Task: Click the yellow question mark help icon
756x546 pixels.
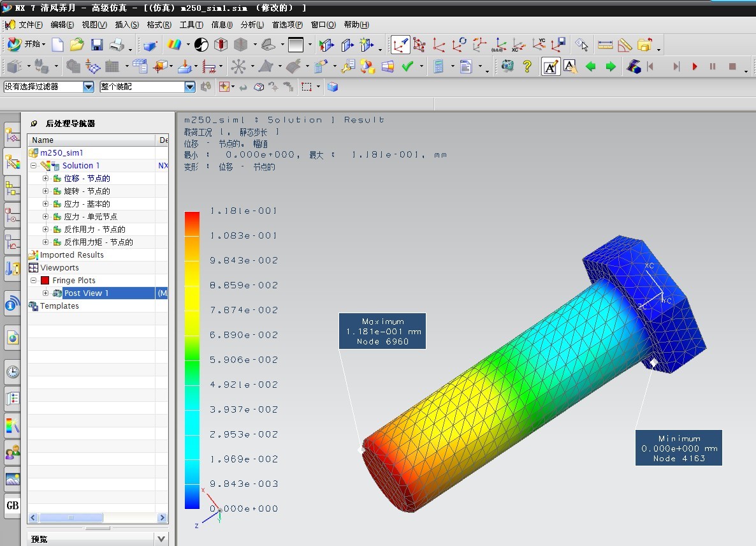Action: click(x=527, y=66)
